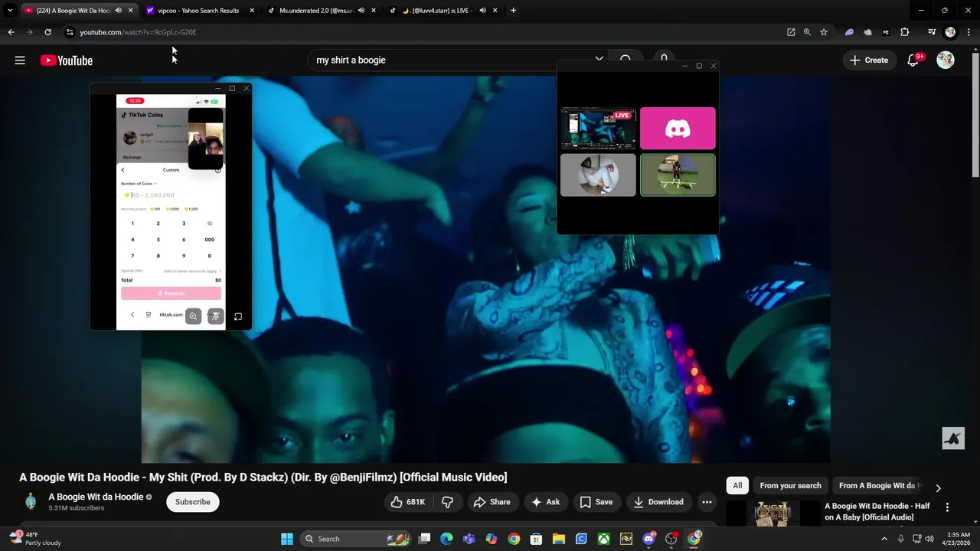Open the Ask AI button
Screen dimensions: 980x551
546,502
